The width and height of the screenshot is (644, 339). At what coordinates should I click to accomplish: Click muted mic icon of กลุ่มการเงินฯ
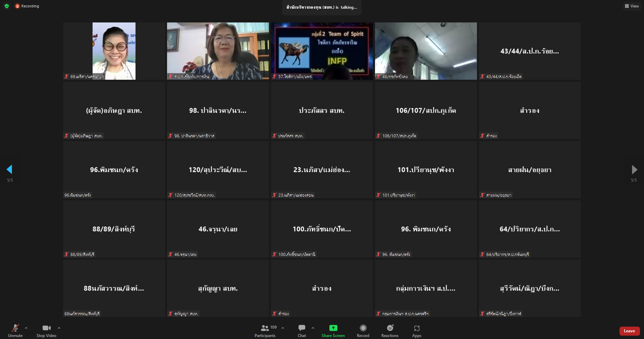[x=378, y=314]
